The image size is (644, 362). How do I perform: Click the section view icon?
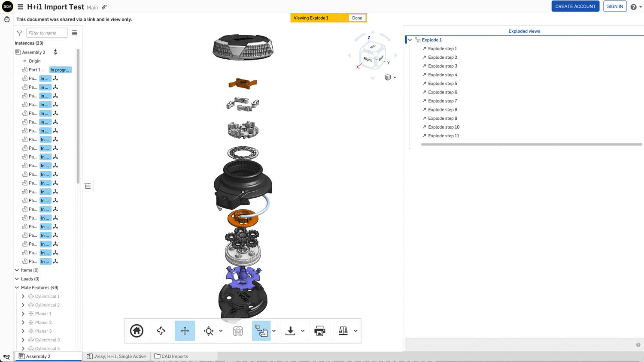238,331
